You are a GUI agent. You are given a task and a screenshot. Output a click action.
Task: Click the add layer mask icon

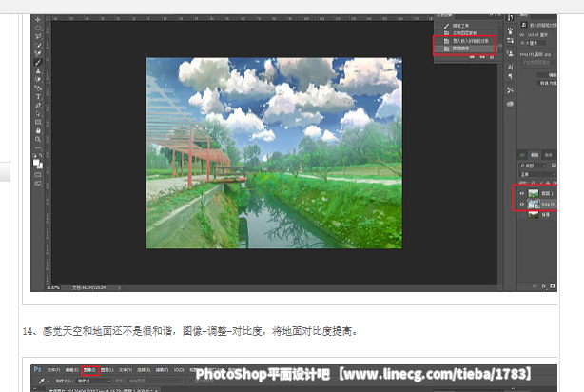tap(553, 286)
